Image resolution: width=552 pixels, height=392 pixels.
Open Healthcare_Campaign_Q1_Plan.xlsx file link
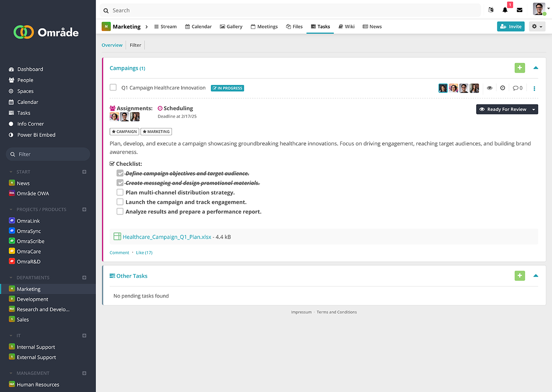[x=166, y=237]
